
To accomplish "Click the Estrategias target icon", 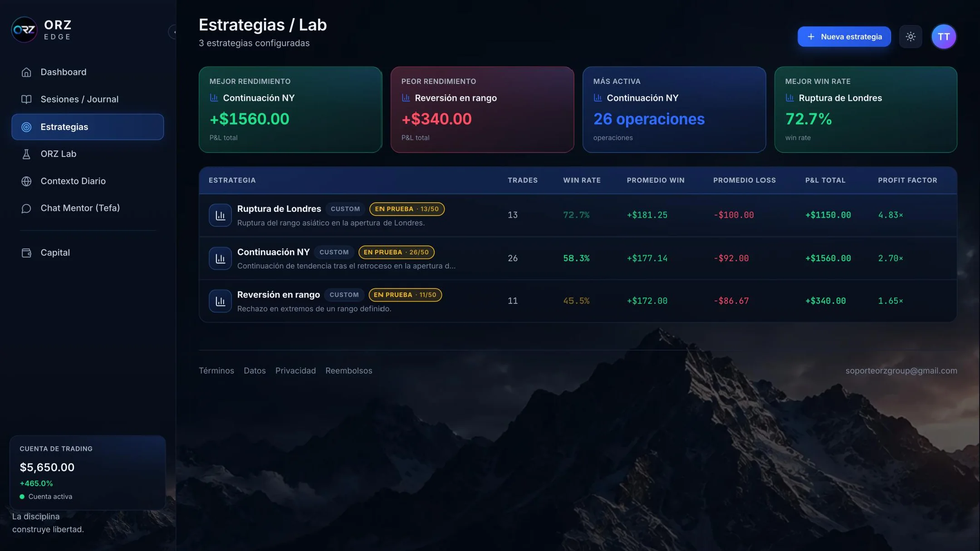I will point(26,127).
